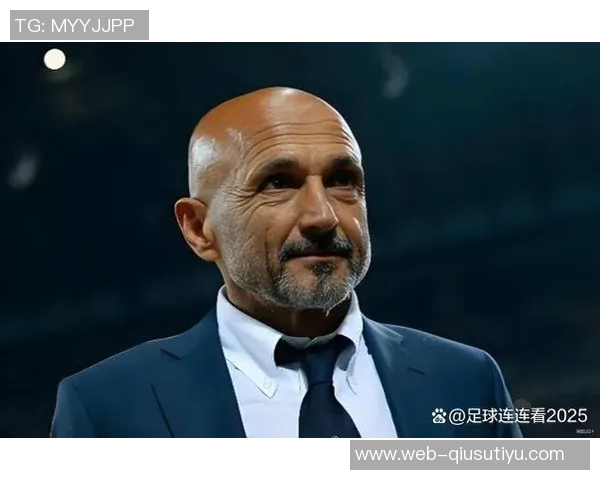The height and width of the screenshot is (480, 600).
Task: Click the man's visible ear
Action: 193,229
